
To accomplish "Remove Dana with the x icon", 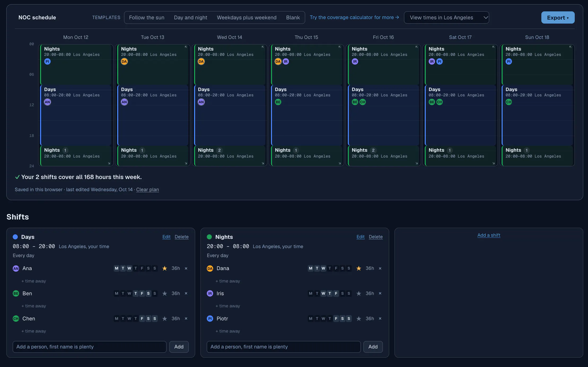I will pyautogui.click(x=380, y=268).
